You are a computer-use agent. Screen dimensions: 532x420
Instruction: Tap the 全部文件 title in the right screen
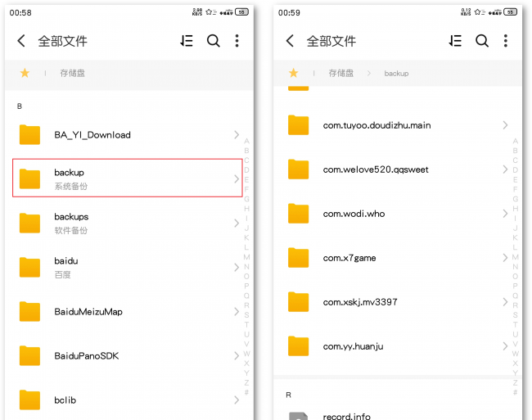pos(331,41)
